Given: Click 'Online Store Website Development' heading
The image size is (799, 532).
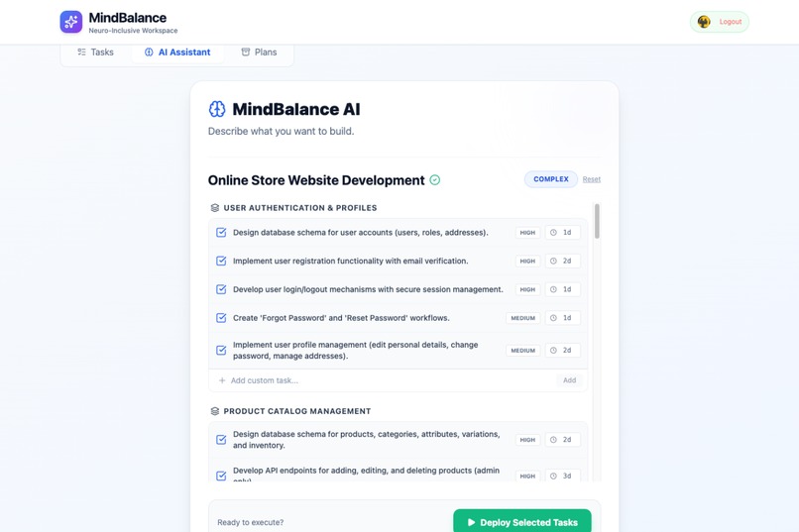Looking at the screenshot, I should [316, 180].
